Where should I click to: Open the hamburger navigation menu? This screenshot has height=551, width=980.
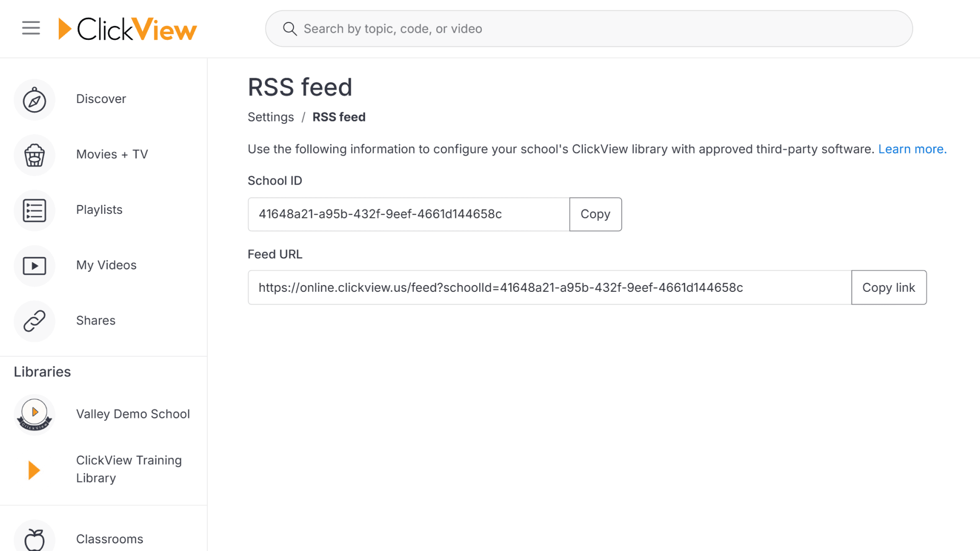(x=31, y=28)
